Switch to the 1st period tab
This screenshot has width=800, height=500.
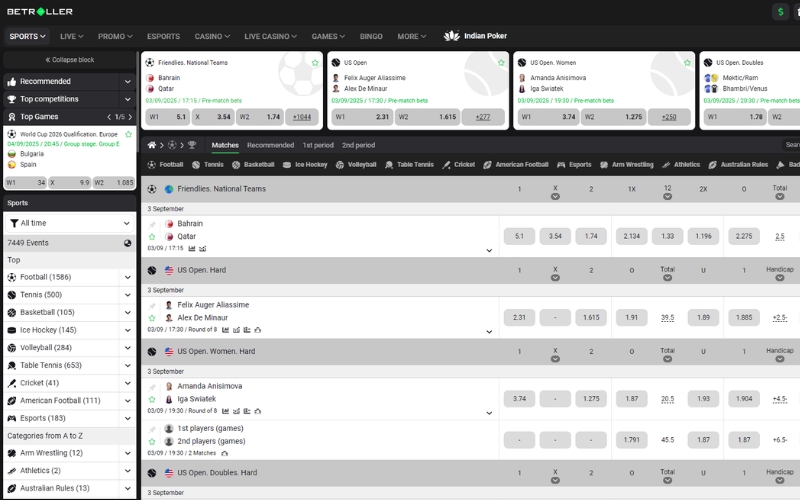click(x=318, y=145)
